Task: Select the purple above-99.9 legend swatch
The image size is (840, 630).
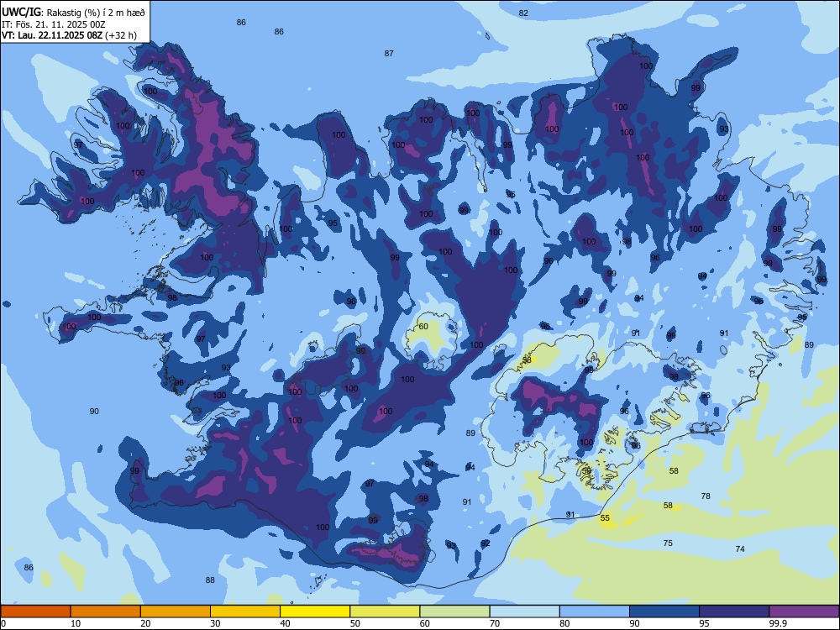Action: tap(804, 612)
